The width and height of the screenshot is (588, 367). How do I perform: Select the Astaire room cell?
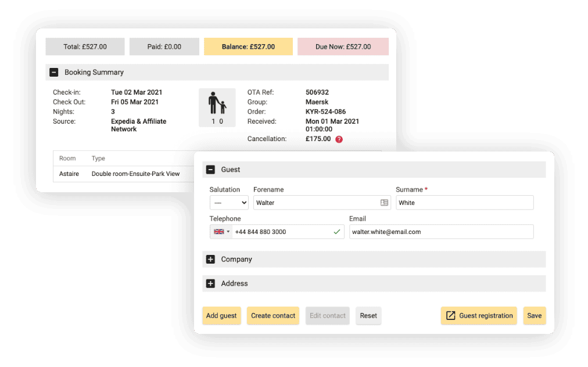click(69, 174)
